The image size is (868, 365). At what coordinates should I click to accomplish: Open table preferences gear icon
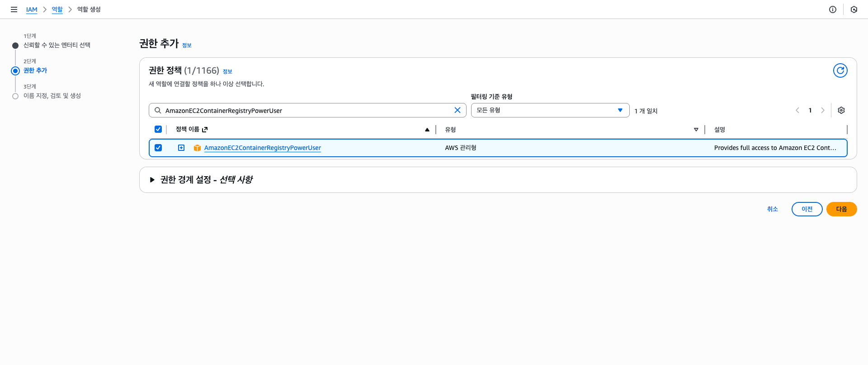pyautogui.click(x=841, y=110)
